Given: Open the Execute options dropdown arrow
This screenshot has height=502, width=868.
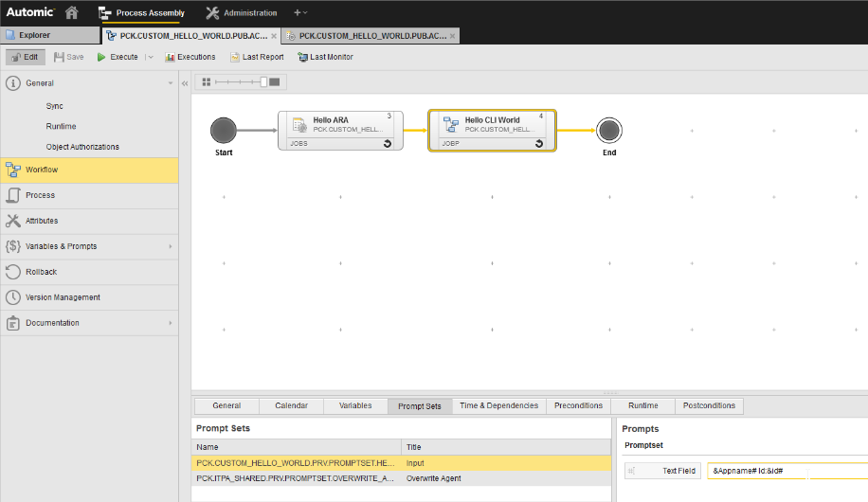Looking at the screenshot, I should click(x=150, y=57).
